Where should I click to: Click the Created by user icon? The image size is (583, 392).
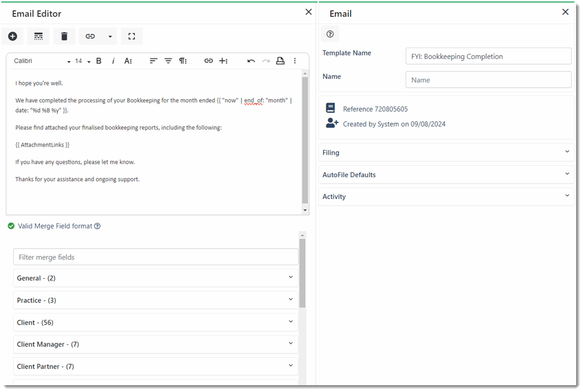point(332,123)
